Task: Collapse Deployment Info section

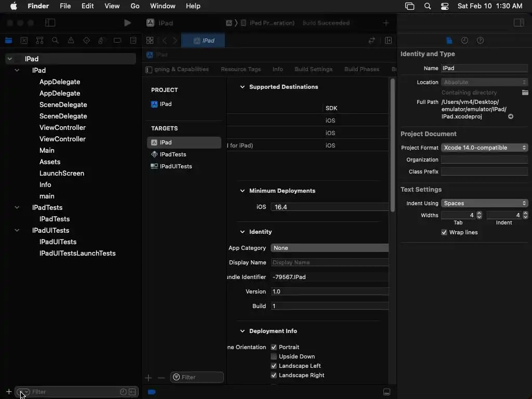Action: [242, 331]
